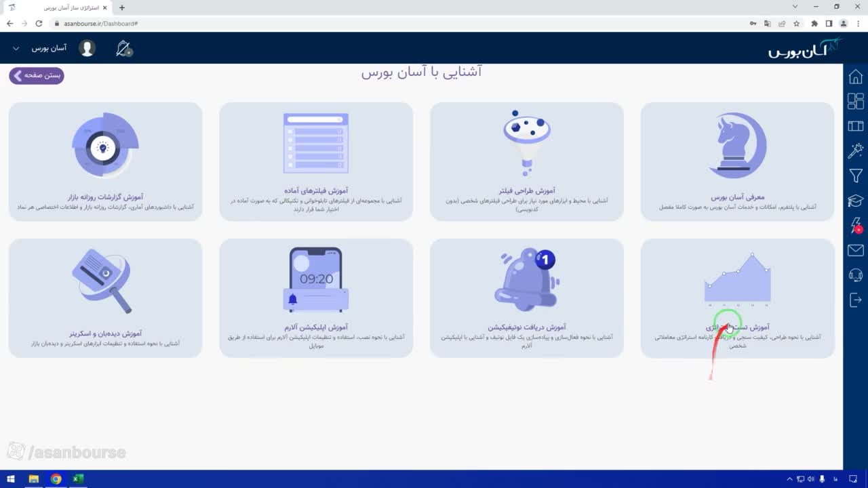Open the آموزش طراحی فیلتر funnel illustration
The image size is (868, 488).
526,143
